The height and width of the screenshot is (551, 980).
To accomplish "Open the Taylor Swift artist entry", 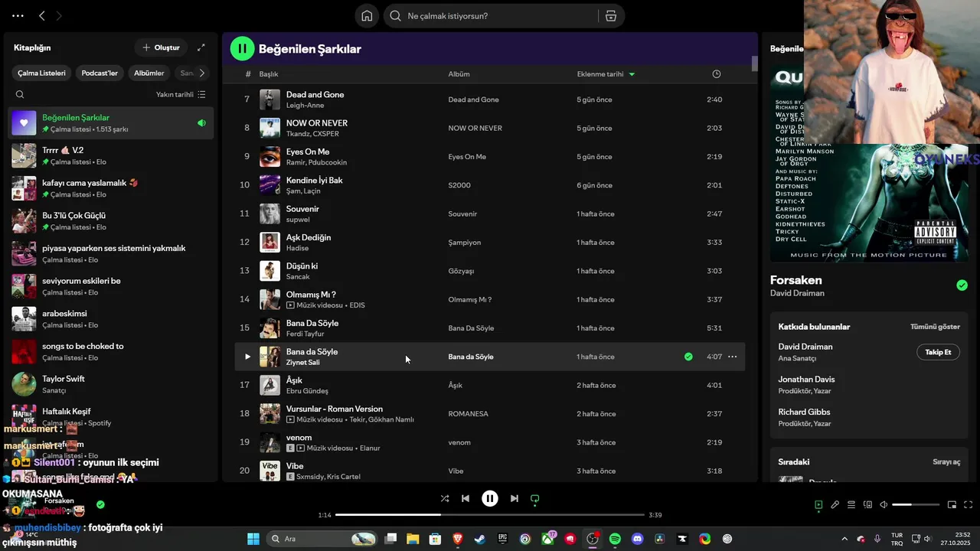I will 111,384.
